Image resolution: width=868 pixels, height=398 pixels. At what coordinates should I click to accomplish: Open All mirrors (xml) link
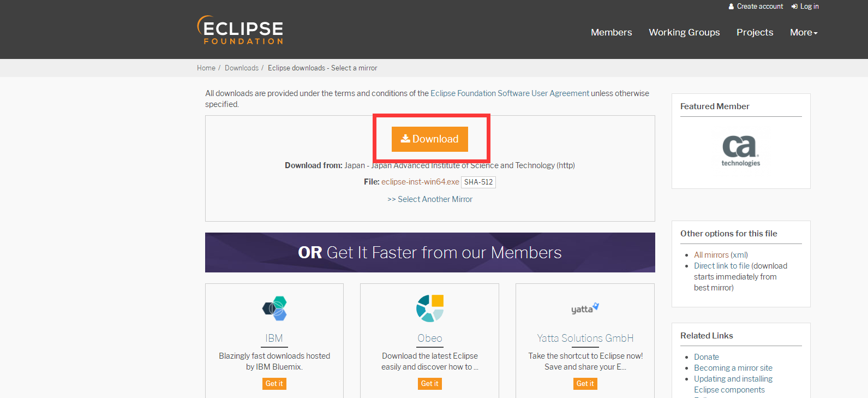pyautogui.click(x=721, y=255)
